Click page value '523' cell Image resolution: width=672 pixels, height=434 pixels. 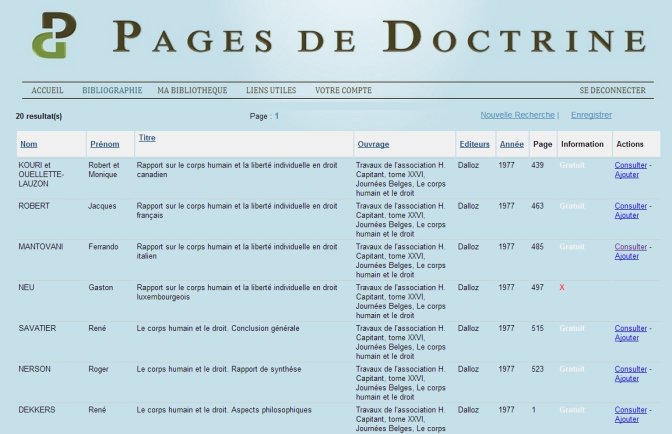click(x=537, y=368)
